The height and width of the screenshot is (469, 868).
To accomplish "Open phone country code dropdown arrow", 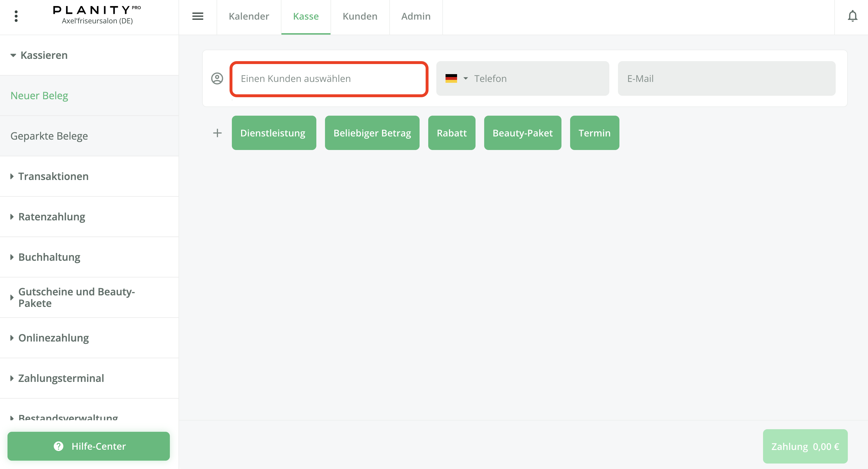I will pos(466,78).
